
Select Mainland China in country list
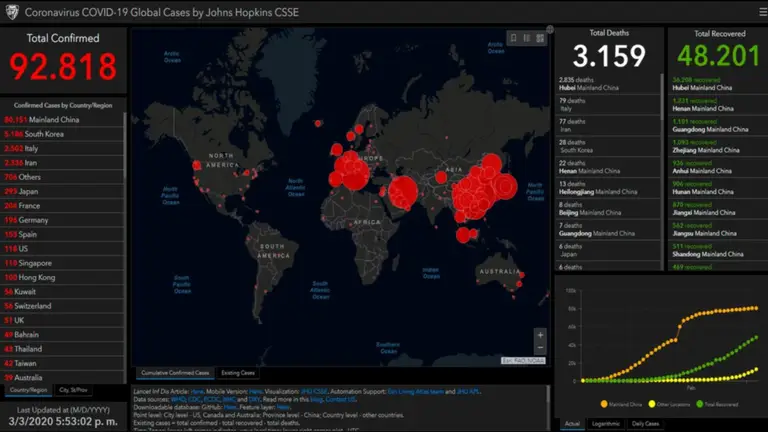[62, 120]
